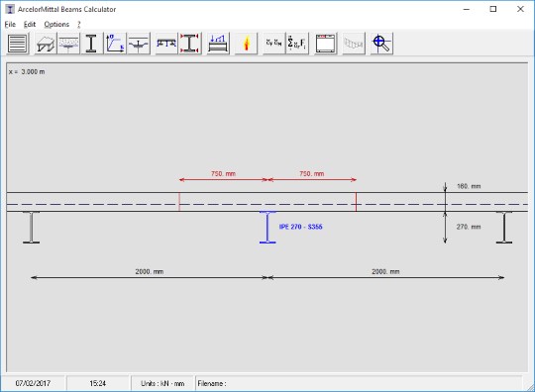Open the general data list icon
The width and height of the screenshot is (535, 392).
[18, 44]
